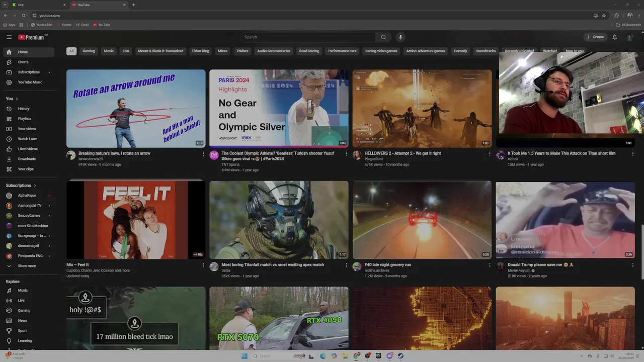The width and height of the screenshot is (644, 362).
Task: Open options for the rotate-an-arrow video
Action: (203, 154)
